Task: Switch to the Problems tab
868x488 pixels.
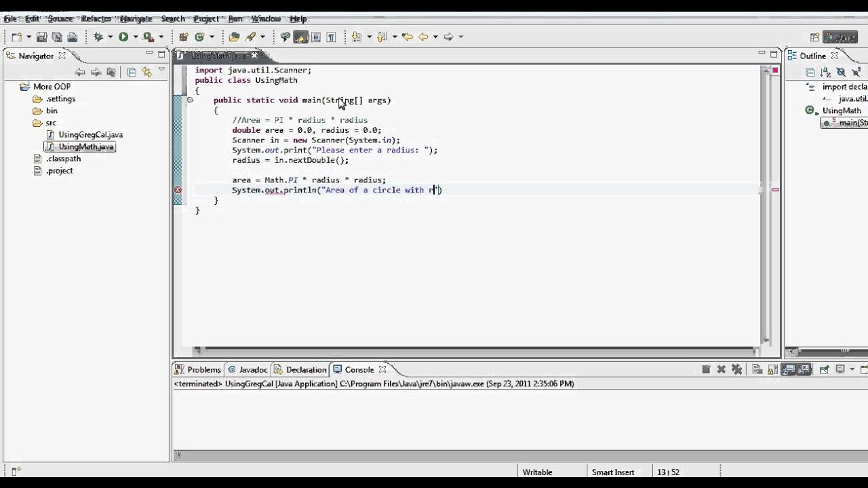Action: (x=198, y=369)
